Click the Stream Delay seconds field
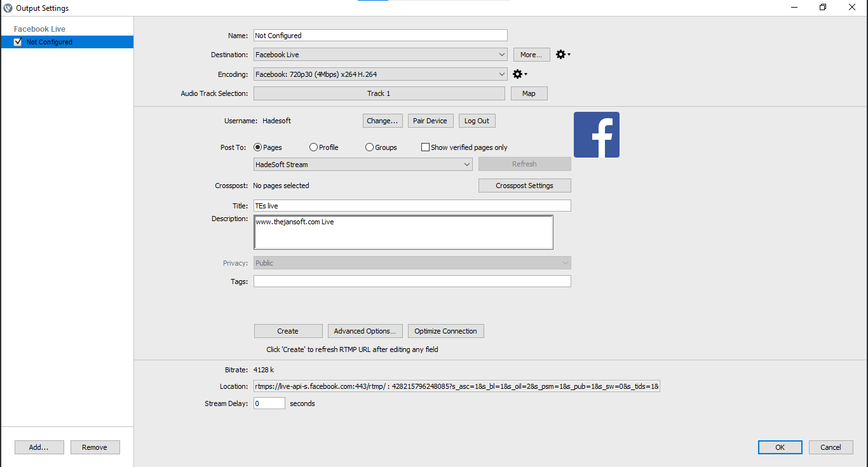 [269, 403]
